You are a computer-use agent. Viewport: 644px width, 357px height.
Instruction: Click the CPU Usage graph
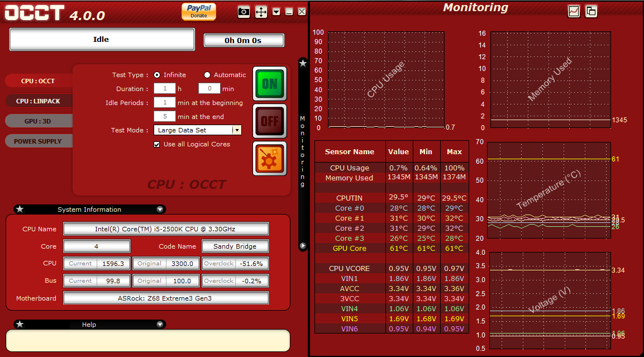pyautogui.click(x=386, y=80)
